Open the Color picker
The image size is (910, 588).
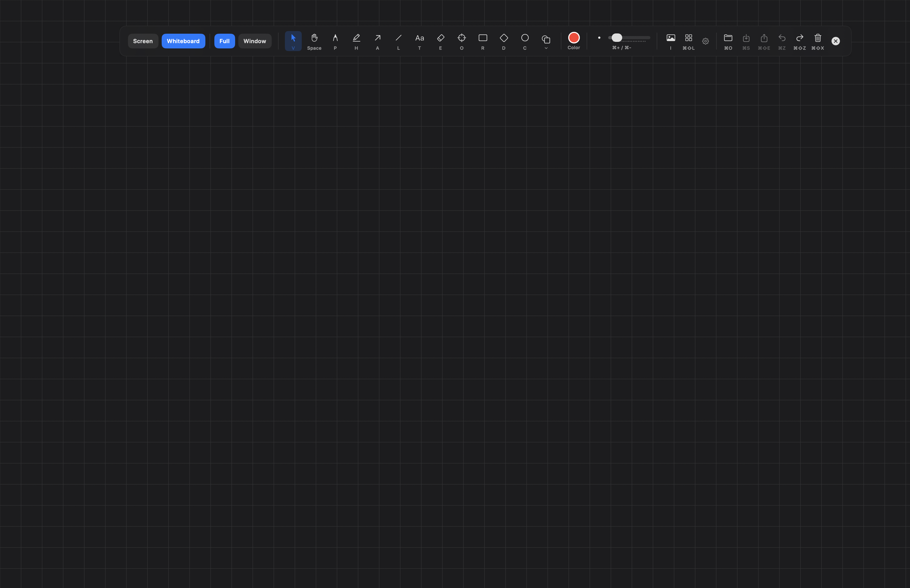coord(573,37)
